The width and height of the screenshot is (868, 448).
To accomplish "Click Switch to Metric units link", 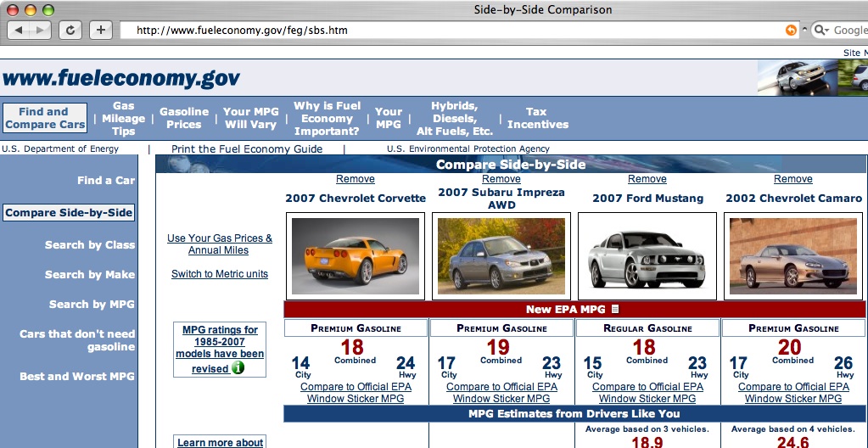I will pos(220,274).
